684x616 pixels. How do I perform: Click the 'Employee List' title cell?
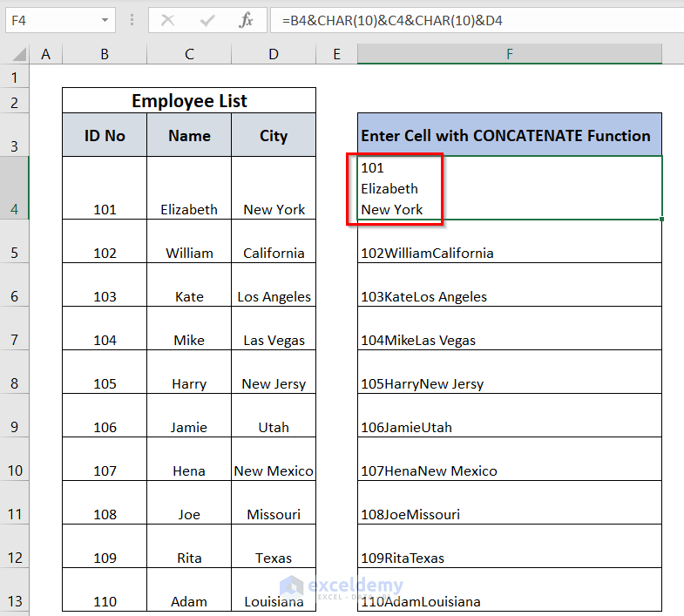[x=189, y=101]
